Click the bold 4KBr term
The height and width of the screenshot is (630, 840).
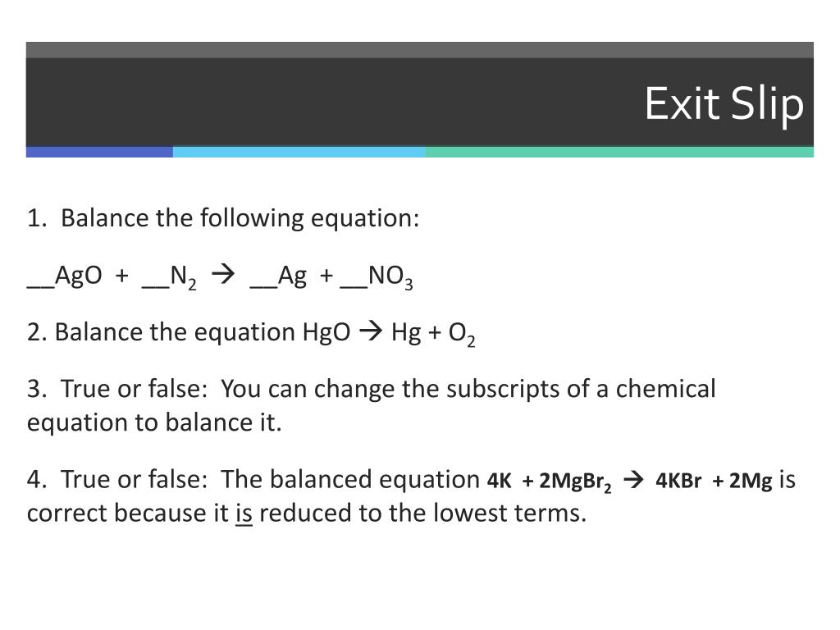tap(678, 482)
